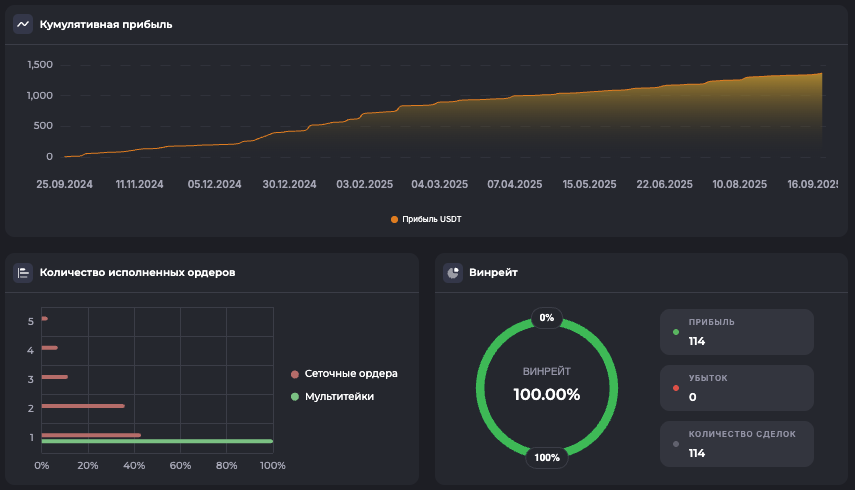Click the 0% label atop the winrate donut
Image resolution: width=855 pixels, height=490 pixels.
(547, 318)
